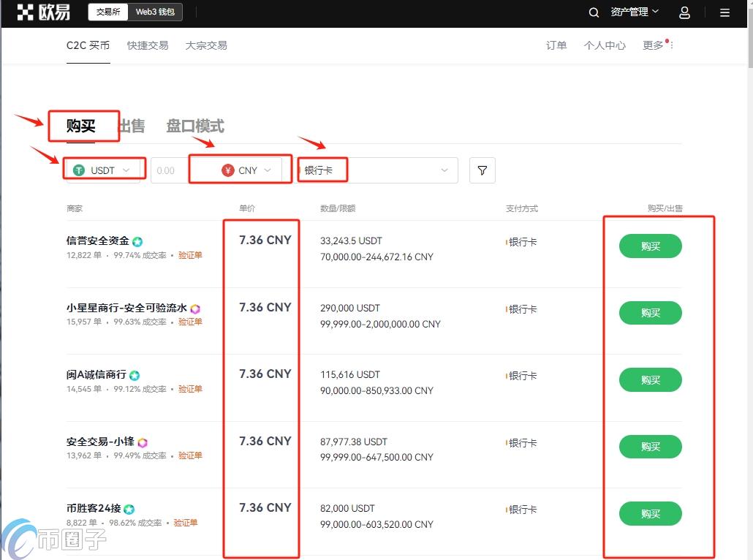The height and width of the screenshot is (560, 753).
Task: Click the user profile icon
Action: click(684, 12)
